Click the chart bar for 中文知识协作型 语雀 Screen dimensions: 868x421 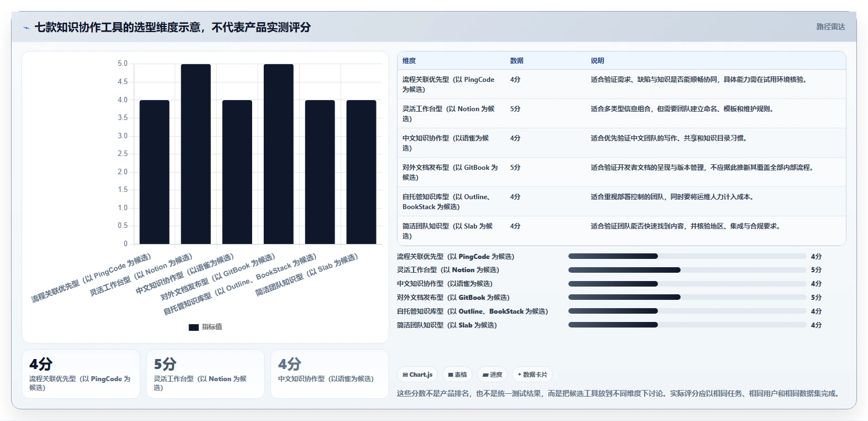point(237,172)
